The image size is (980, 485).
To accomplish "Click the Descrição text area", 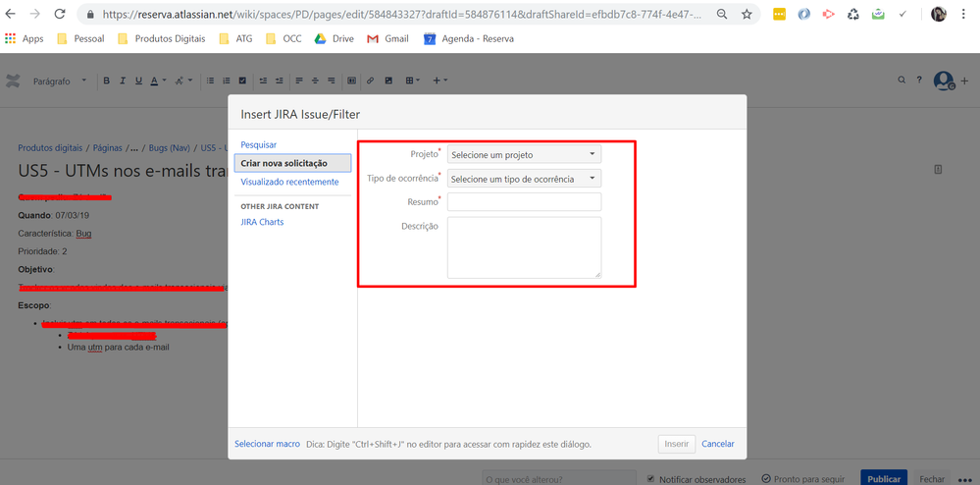I will pos(525,247).
